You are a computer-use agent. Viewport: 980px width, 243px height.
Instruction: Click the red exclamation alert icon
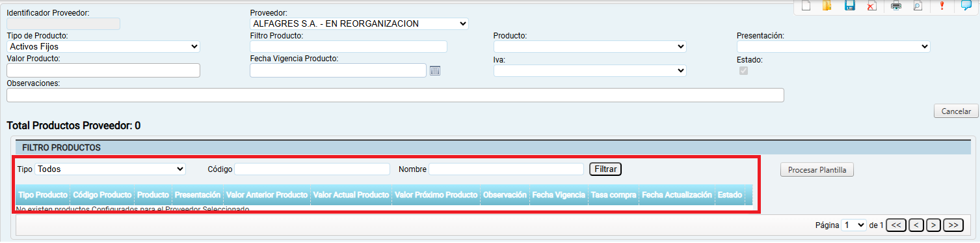pyautogui.click(x=942, y=6)
